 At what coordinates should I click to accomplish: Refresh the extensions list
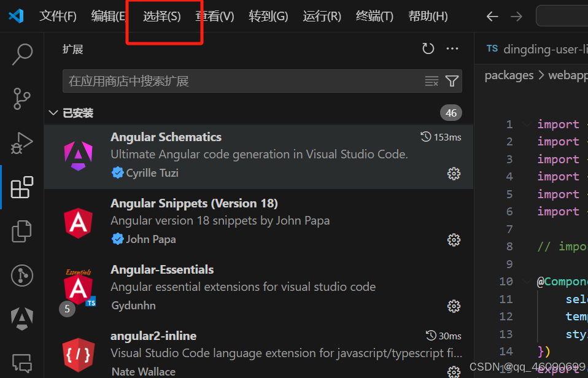(x=428, y=48)
